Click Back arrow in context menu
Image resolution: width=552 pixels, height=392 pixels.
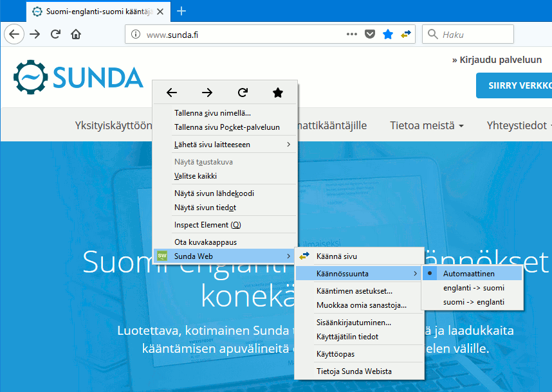point(172,93)
